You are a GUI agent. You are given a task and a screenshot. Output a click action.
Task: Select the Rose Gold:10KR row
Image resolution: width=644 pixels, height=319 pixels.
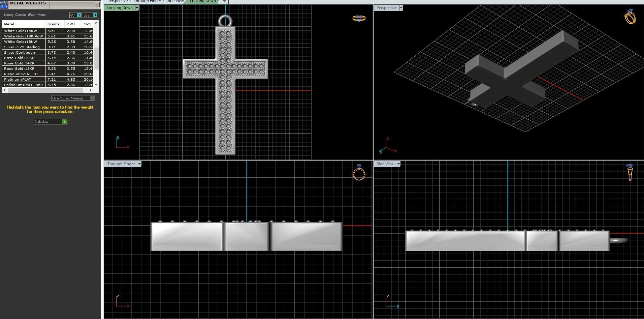point(48,58)
